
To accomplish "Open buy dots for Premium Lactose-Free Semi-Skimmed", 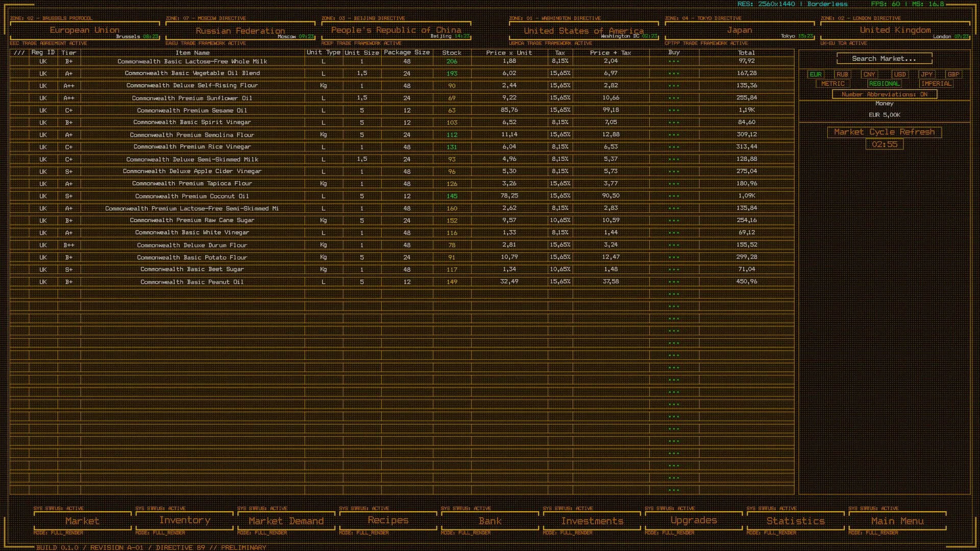I will pyautogui.click(x=674, y=208).
